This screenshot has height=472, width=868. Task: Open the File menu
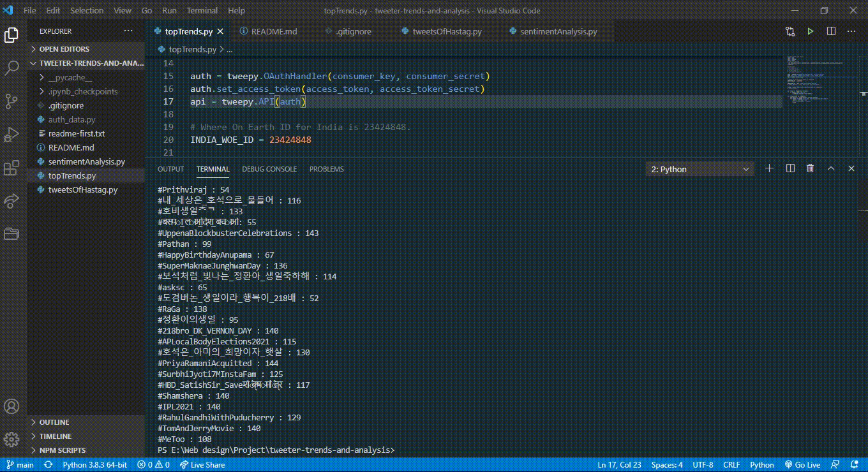tap(29, 10)
